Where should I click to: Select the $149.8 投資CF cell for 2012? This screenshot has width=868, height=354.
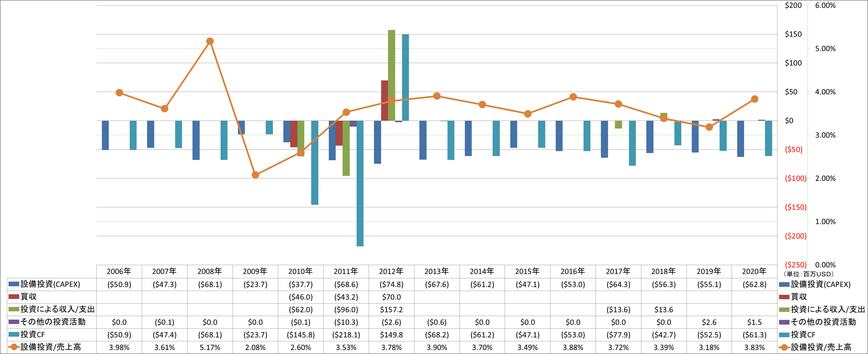tap(392, 335)
